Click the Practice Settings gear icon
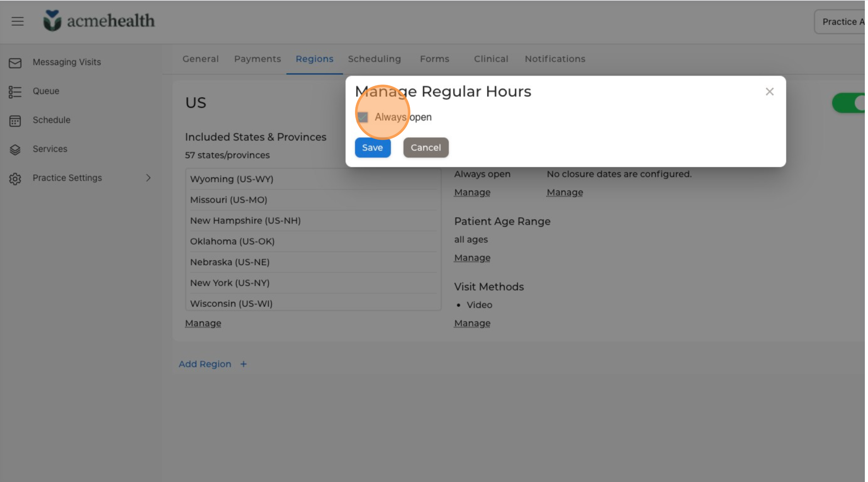This screenshot has height=482, width=868. [15, 178]
